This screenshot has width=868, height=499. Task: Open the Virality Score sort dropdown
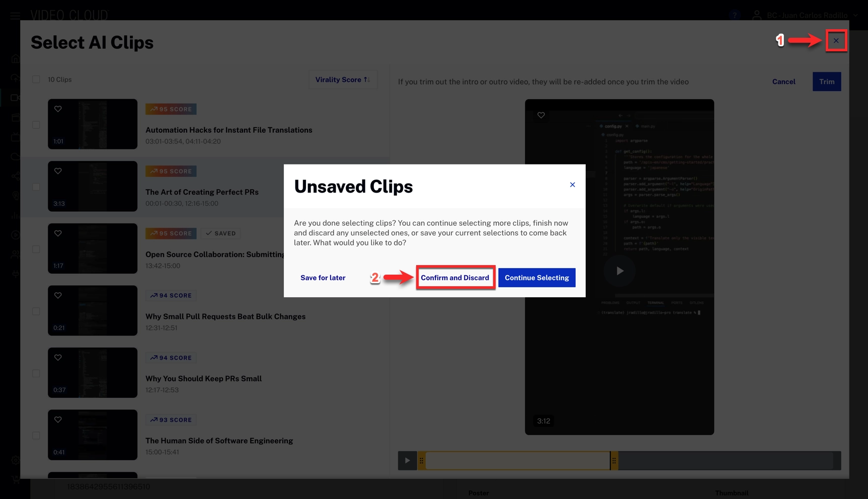click(343, 79)
